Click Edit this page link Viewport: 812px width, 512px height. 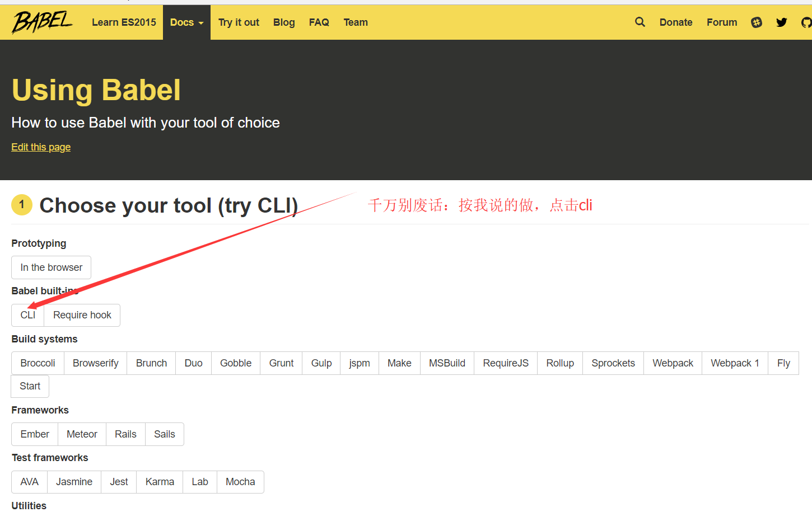41,147
